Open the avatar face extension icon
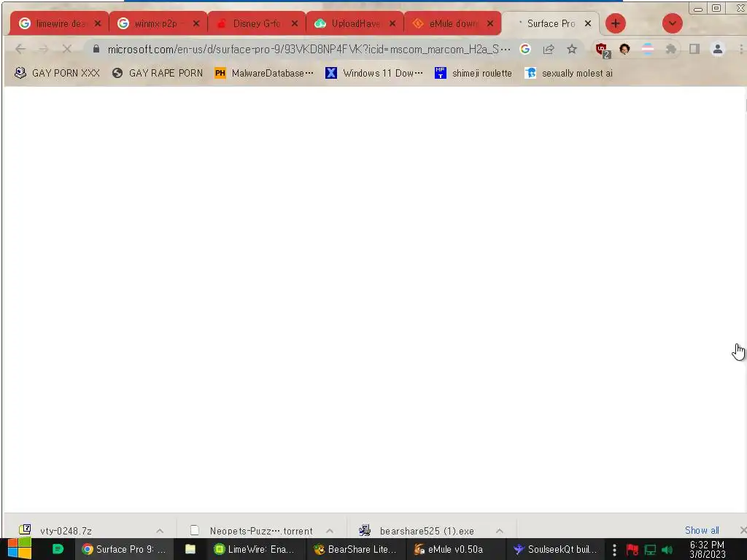The image size is (747, 560). [624, 49]
